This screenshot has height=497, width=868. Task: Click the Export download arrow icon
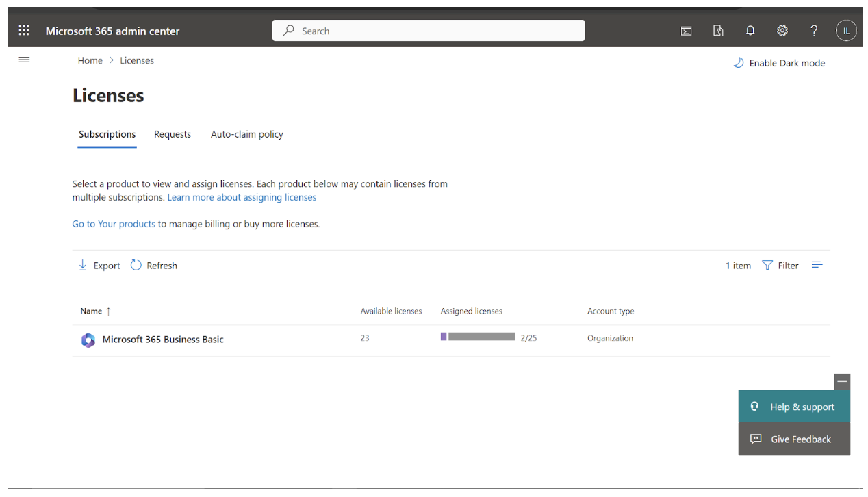pyautogui.click(x=82, y=265)
